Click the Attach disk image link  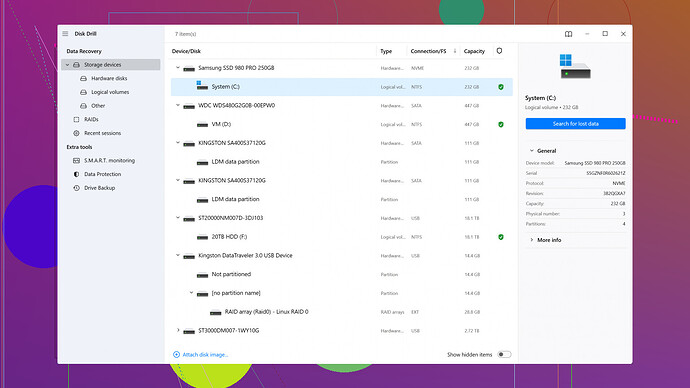[x=205, y=355]
